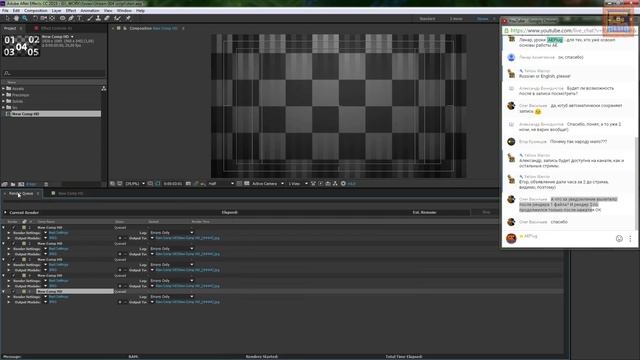Open grid and guide options in viewer

click(x=151, y=184)
